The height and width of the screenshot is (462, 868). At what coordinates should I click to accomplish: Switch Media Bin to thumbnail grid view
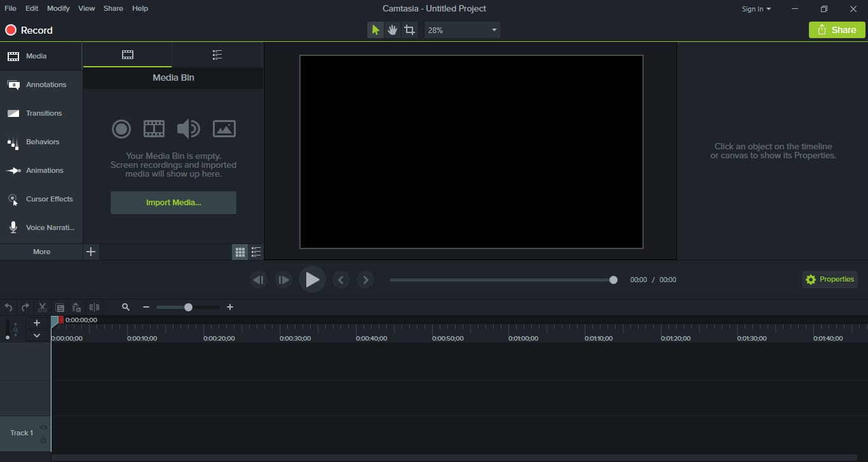click(x=240, y=252)
